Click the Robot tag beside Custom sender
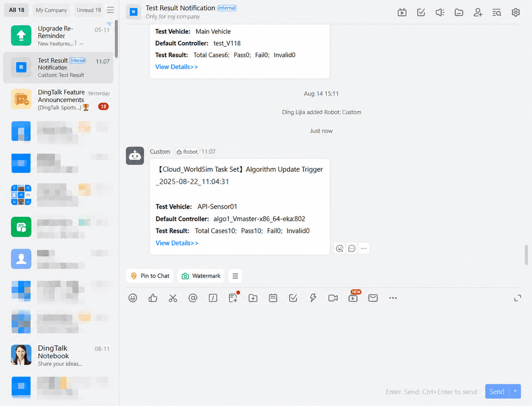The image size is (532, 406). point(187,152)
